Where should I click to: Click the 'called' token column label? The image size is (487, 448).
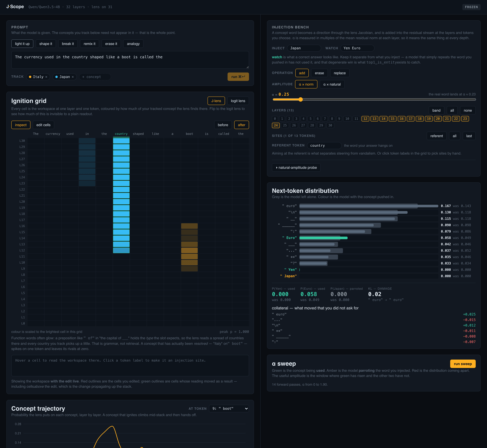[224, 134]
